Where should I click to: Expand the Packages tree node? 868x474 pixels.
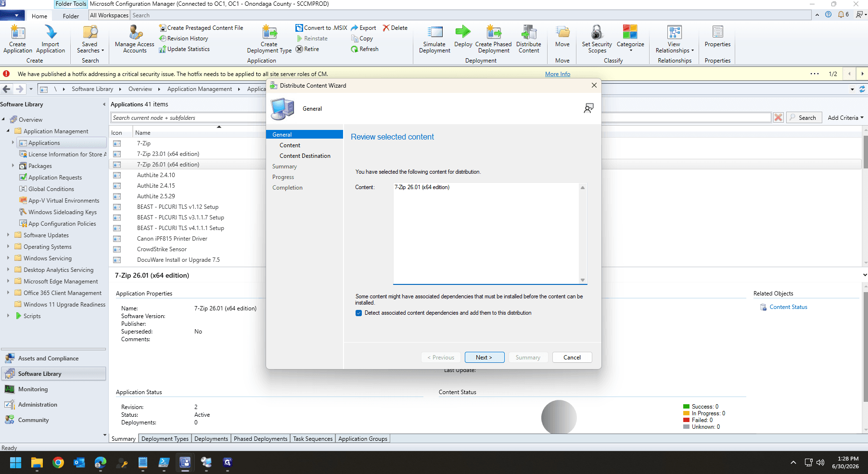[x=13, y=166]
